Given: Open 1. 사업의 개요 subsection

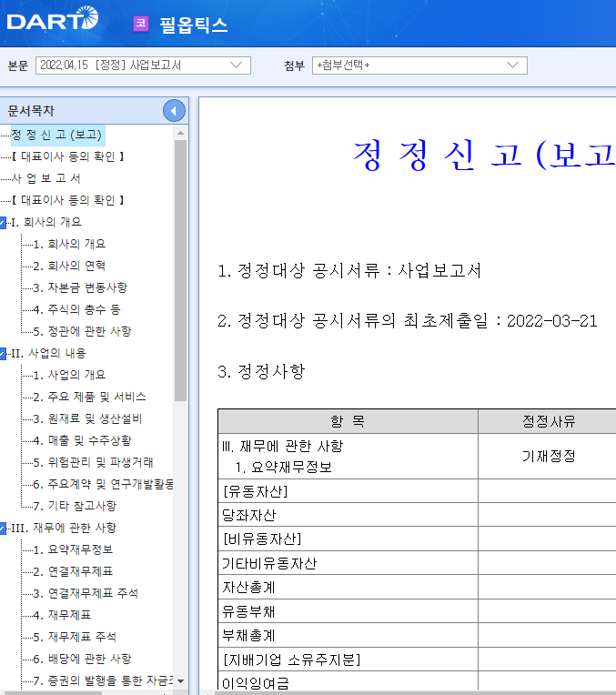Looking at the screenshot, I should (69, 375).
